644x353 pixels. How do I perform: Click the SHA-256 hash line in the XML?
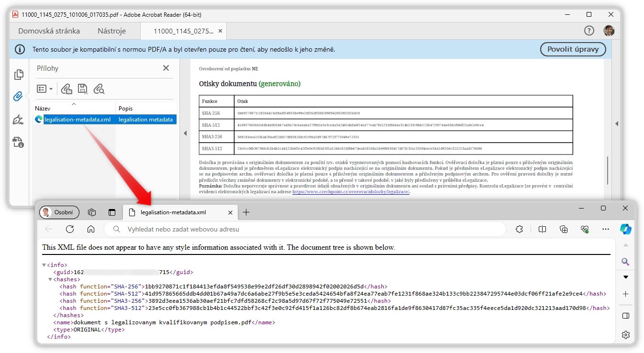[x=223, y=287]
